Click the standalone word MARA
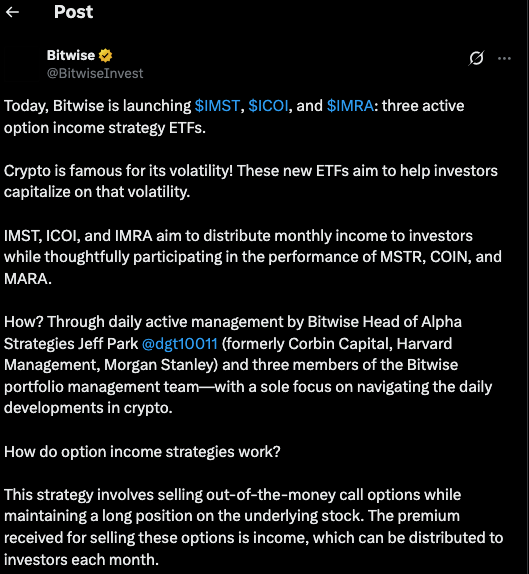Image resolution: width=529 pixels, height=574 pixels. coord(26,279)
